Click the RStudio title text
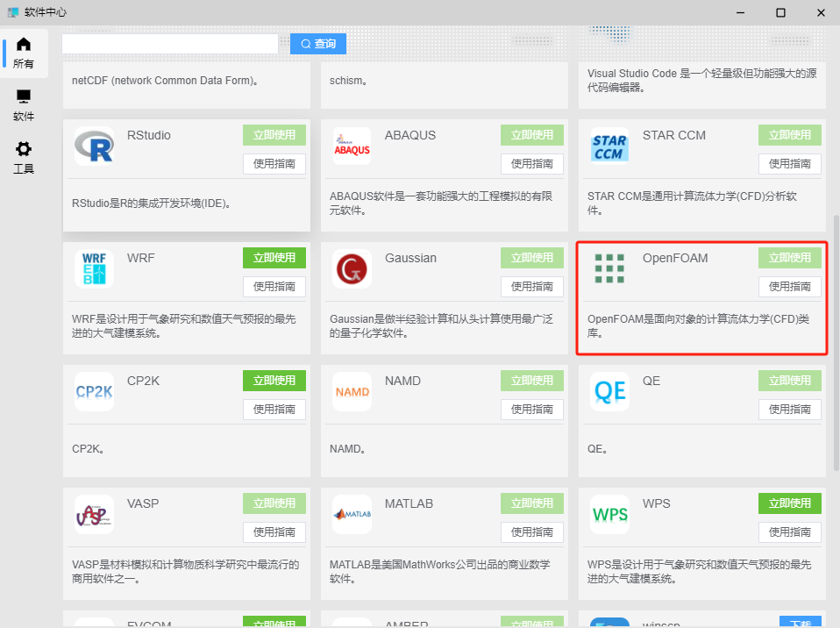840x628 pixels. coord(149,135)
